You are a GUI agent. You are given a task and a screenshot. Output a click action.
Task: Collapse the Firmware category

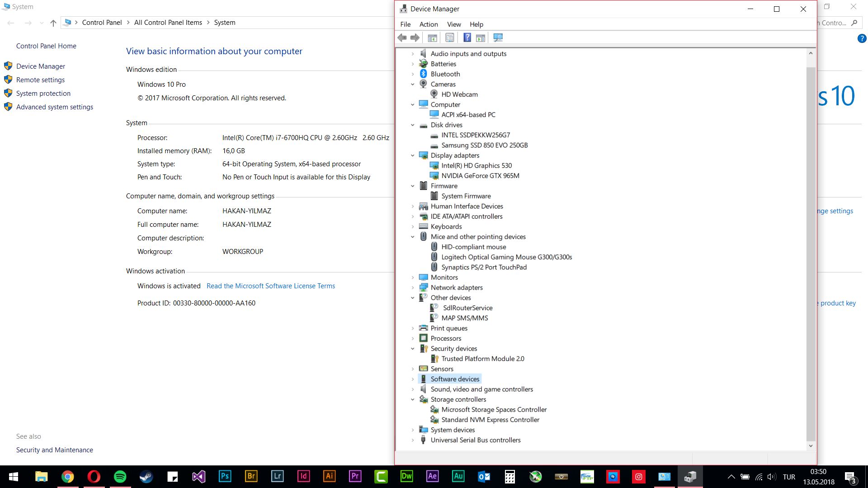tap(412, 186)
